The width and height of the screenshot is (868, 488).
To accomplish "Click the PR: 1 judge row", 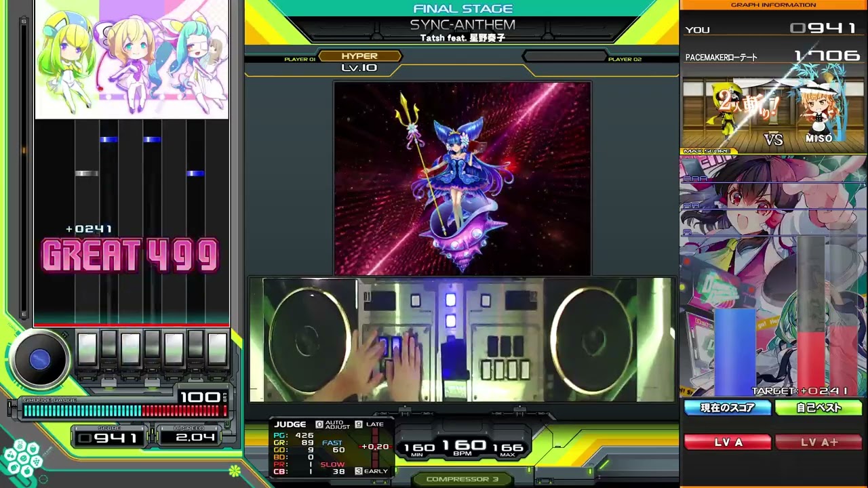I will coord(294,464).
